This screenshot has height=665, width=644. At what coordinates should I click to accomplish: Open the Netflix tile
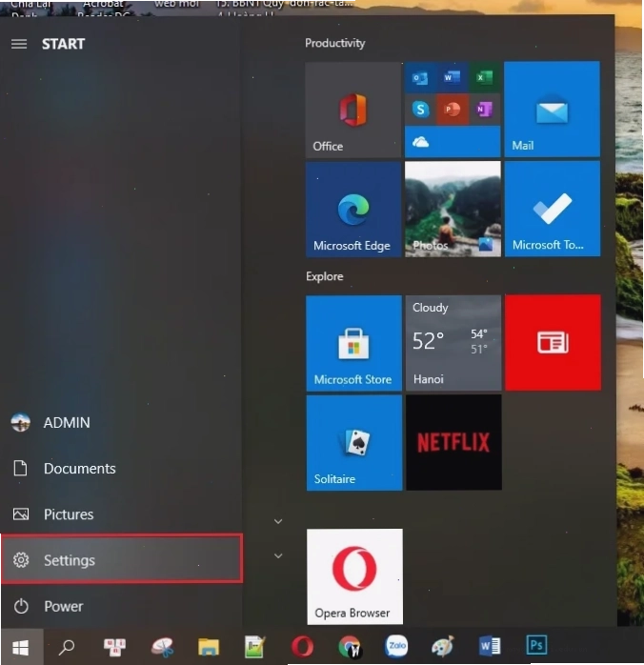(x=453, y=443)
